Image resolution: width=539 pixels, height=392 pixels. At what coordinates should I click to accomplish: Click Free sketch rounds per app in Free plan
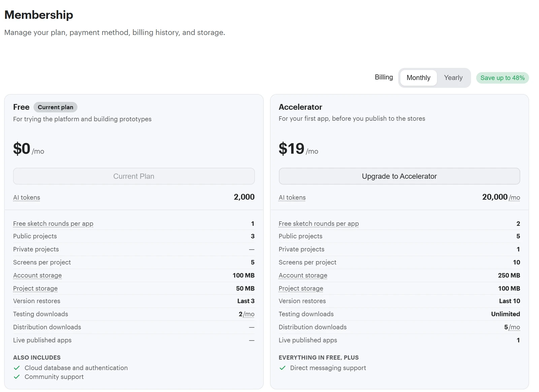pyautogui.click(x=53, y=223)
